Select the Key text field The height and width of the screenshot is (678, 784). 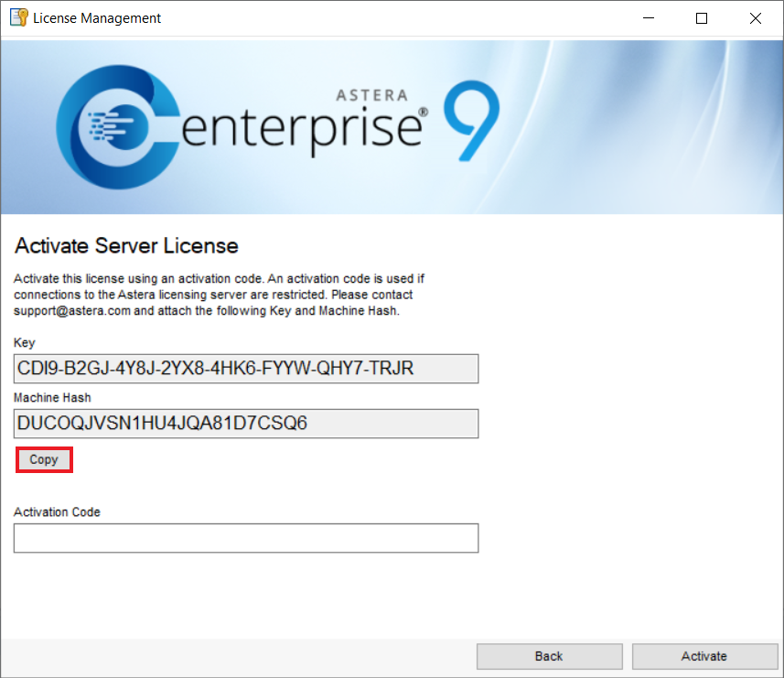click(246, 369)
